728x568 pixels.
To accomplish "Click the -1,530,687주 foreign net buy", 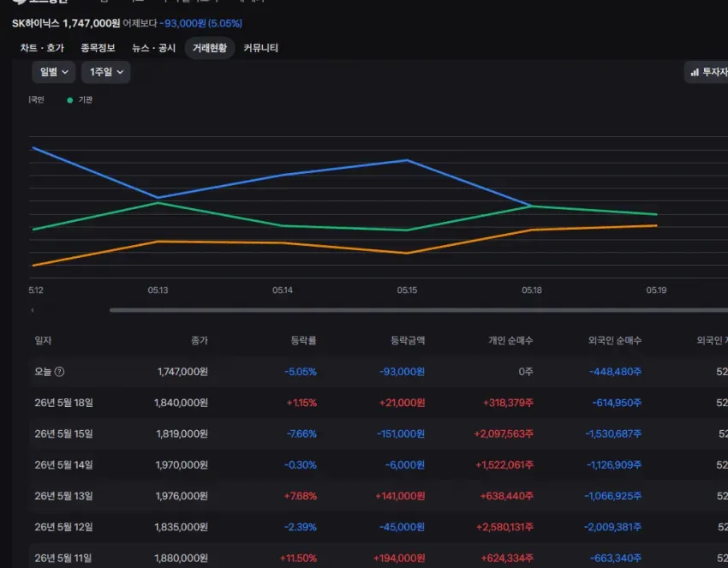I will [x=613, y=433].
